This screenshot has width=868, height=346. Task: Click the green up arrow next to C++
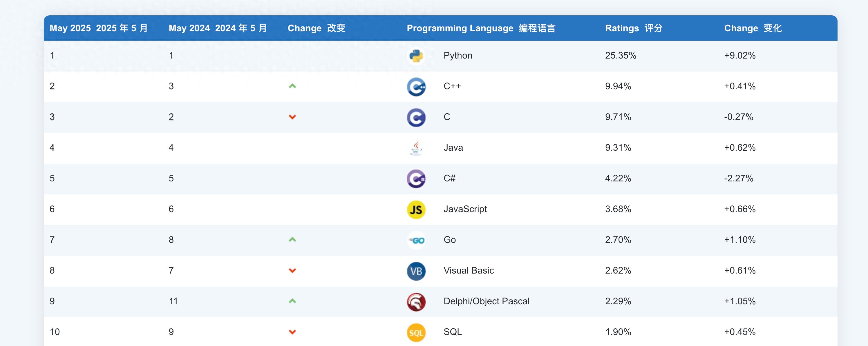(x=292, y=86)
